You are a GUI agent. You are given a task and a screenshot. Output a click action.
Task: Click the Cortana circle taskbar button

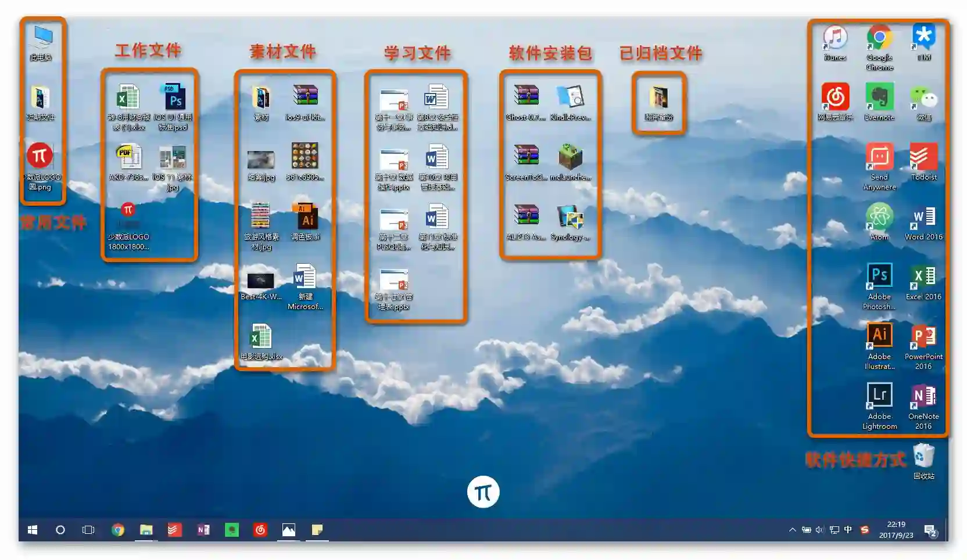coord(60,530)
